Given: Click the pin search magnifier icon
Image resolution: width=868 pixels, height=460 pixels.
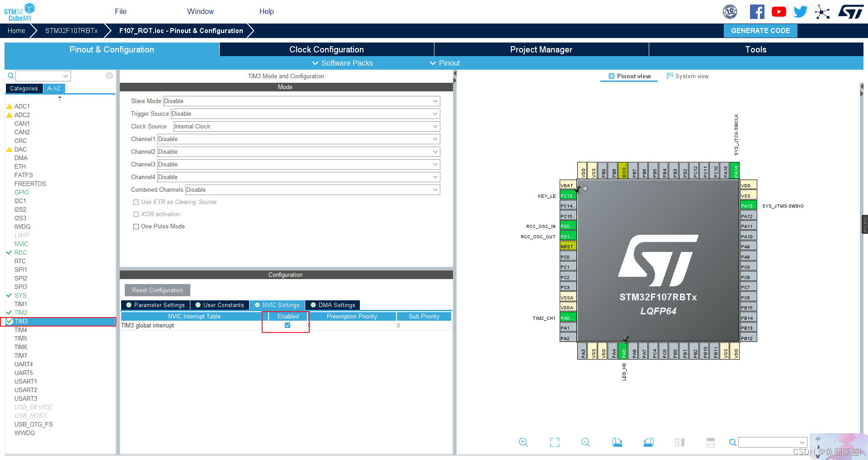Looking at the screenshot, I should (x=732, y=442).
